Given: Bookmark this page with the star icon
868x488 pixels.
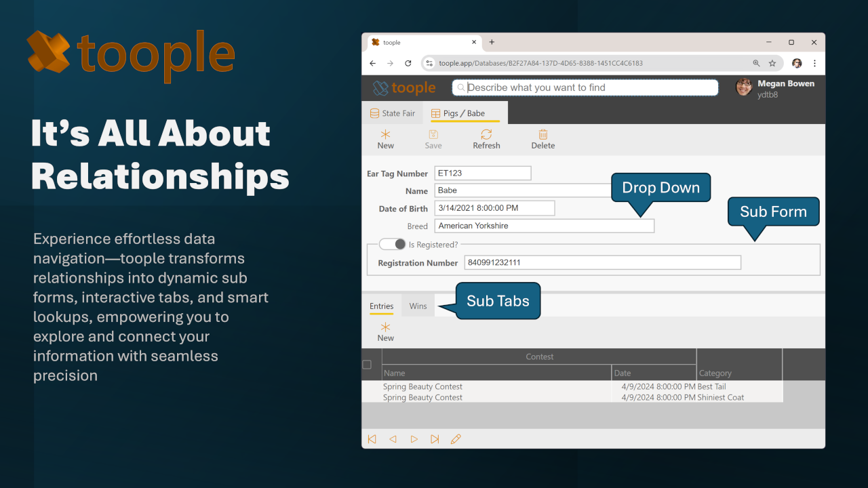Looking at the screenshot, I should (x=772, y=63).
